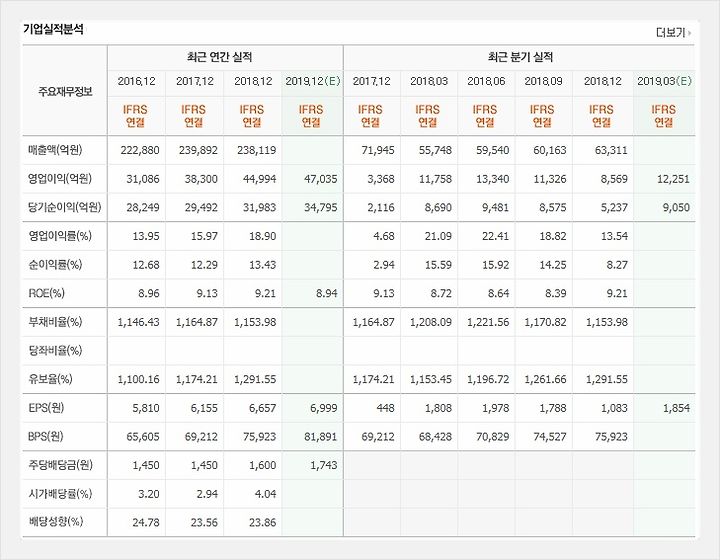The image size is (720, 560).
Task: Click the 기업실적분석 heading
Action: coord(53,29)
